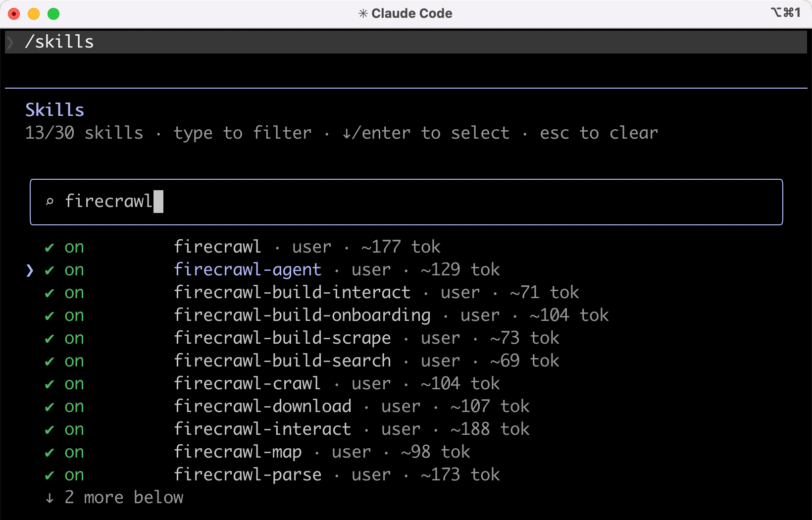Open the firecrawl-interact skill entry

[x=262, y=429]
